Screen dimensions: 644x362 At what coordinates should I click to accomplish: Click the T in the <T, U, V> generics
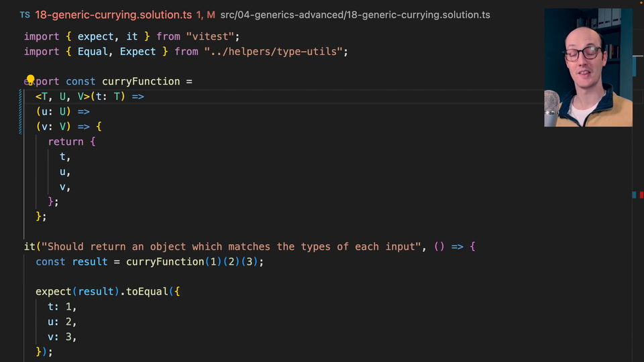pos(45,97)
